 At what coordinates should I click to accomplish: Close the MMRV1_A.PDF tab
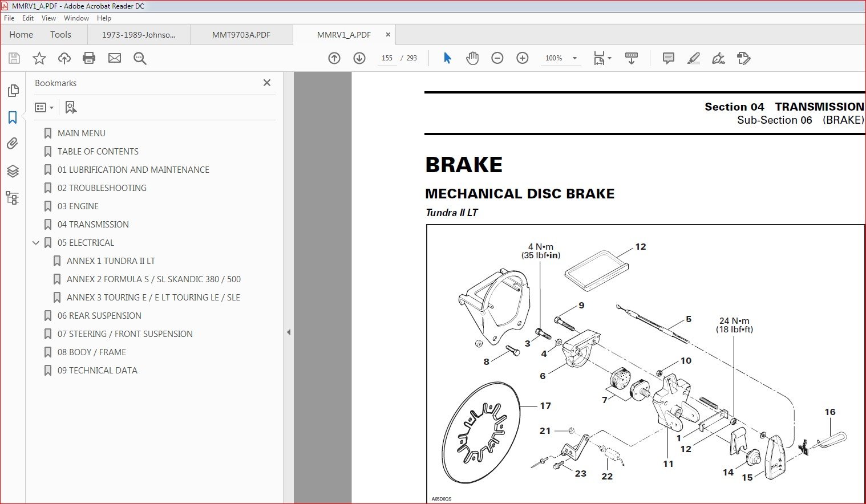[388, 35]
